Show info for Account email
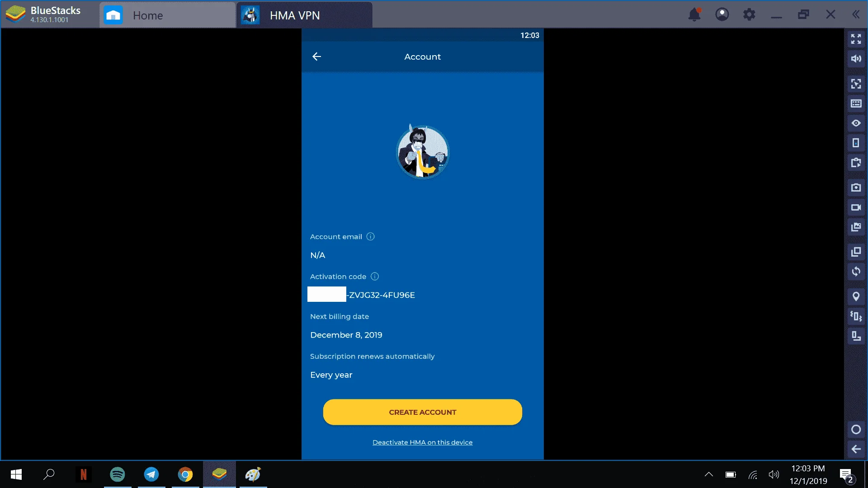The width and height of the screenshot is (868, 488). tap(370, 236)
